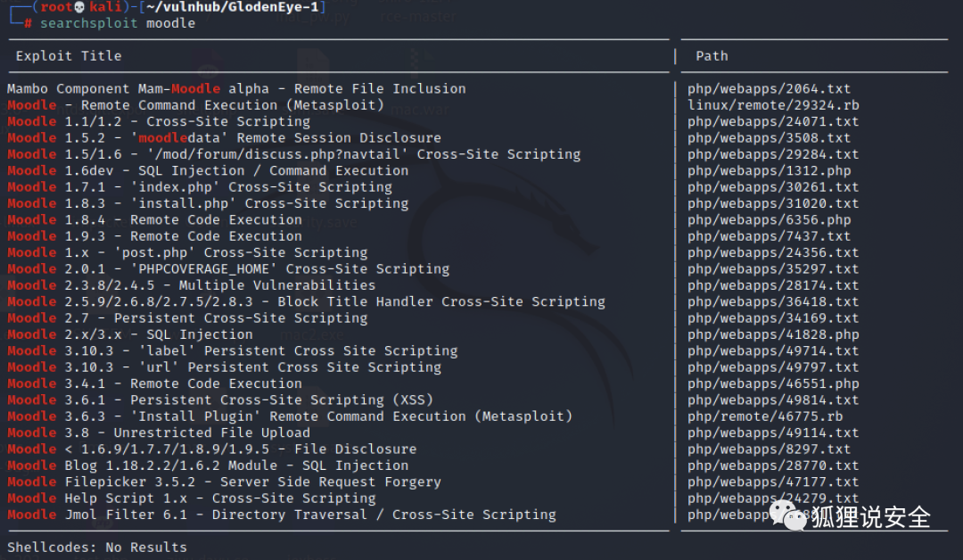This screenshot has height=560, width=963.
Task: Click 'Moodle 2.3.8/2.4.5 - Multiple Vulnerabilities' title
Action: [191, 285]
